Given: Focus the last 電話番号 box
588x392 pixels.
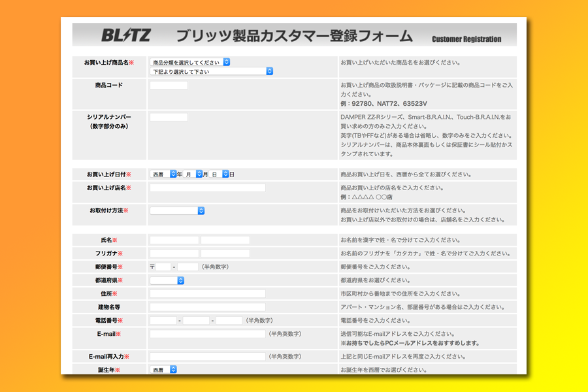Looking at the screenshot, I should click(229, 320).
